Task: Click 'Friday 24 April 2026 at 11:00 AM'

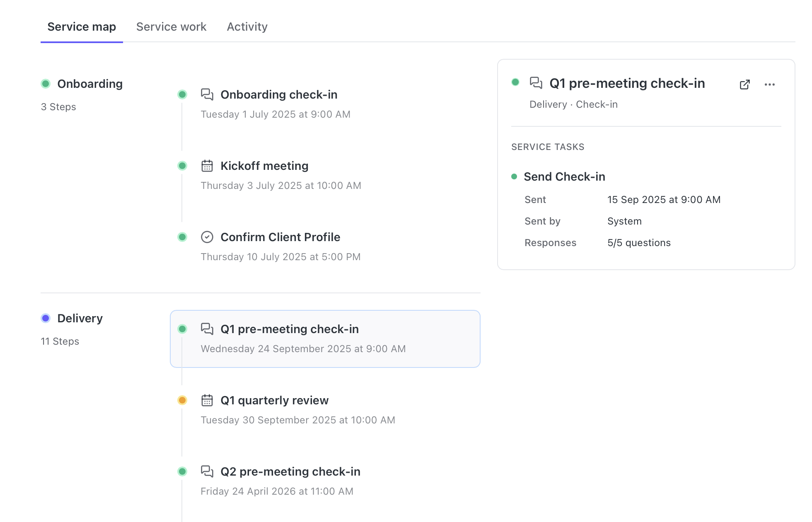Action: point(277,491)
